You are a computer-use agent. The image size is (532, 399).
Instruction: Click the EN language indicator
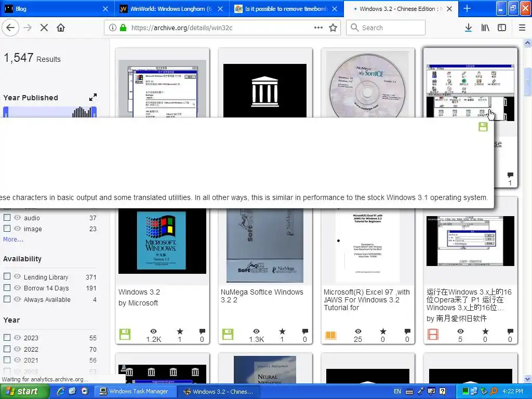(397, 392)
